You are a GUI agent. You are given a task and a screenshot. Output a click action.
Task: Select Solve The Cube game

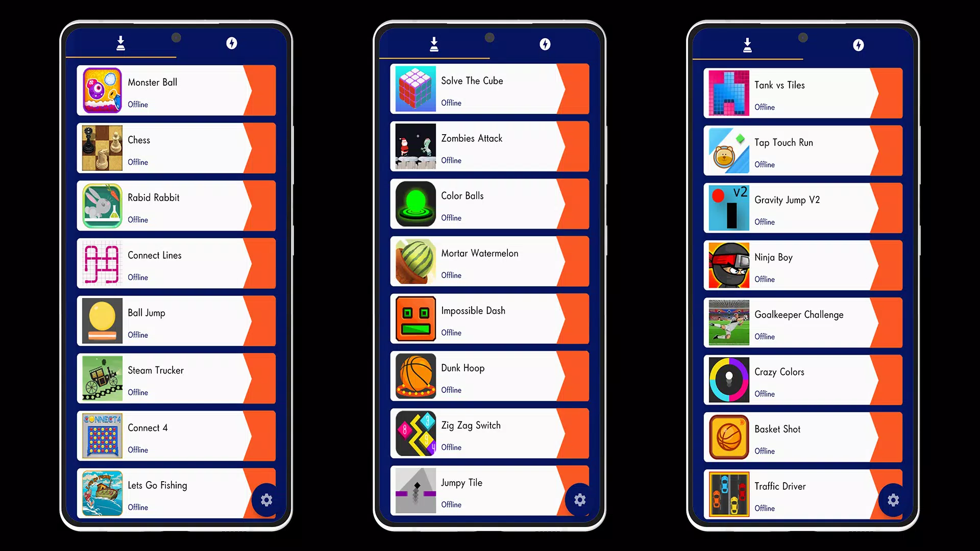pyautogui.click(x=489, y=89)
